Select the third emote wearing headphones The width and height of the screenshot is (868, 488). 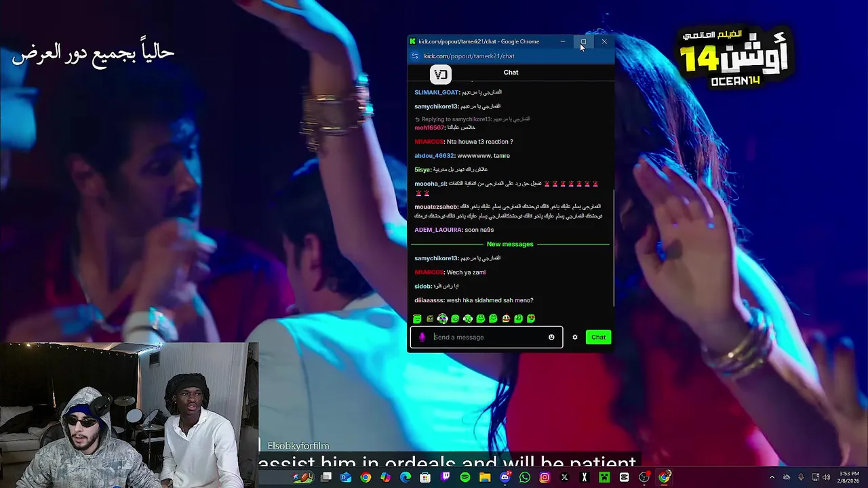[x=442, y=319]
